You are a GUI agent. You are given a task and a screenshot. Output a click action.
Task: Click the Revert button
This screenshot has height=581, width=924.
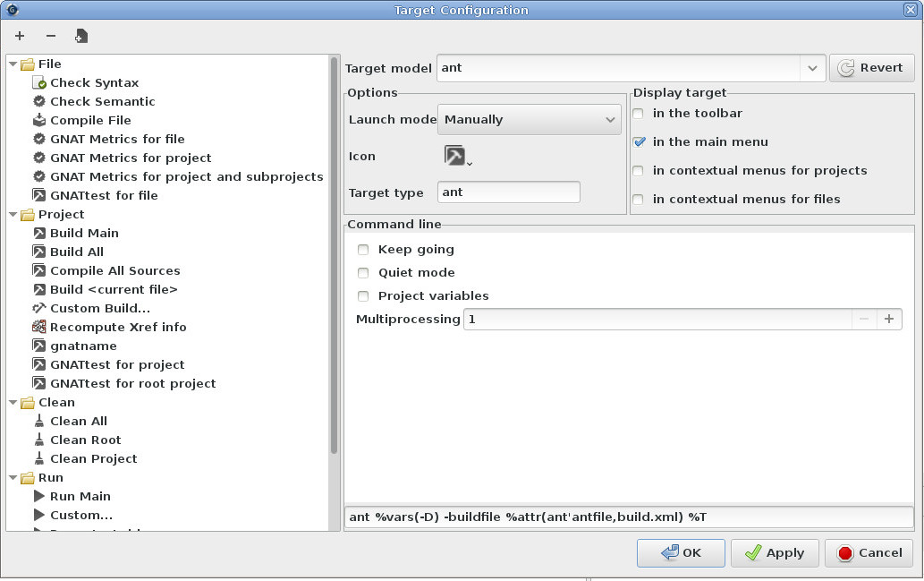pyautogui.click(x=871, y=68)
